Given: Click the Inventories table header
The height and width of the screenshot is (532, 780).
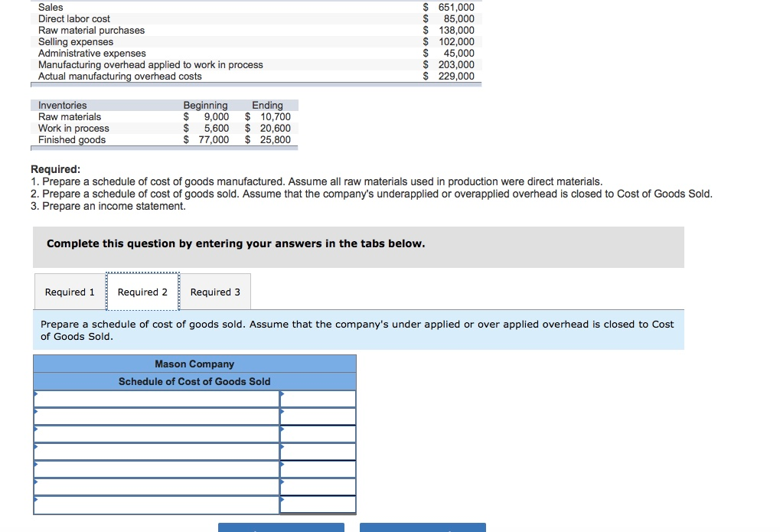Looking at the screenshot, I should tap(62, 105).
